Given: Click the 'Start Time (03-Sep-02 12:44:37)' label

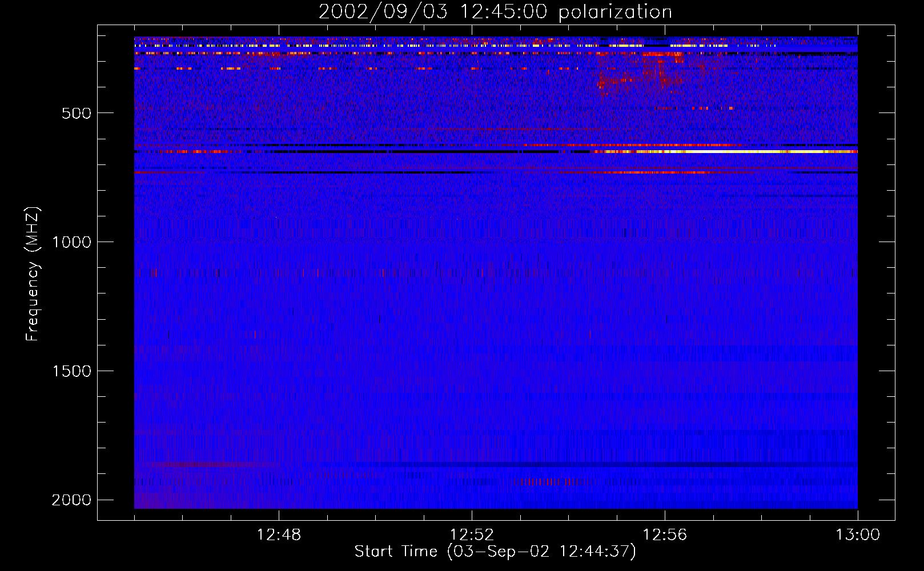Looking at the screenshot, I should [x=495, y=552].
